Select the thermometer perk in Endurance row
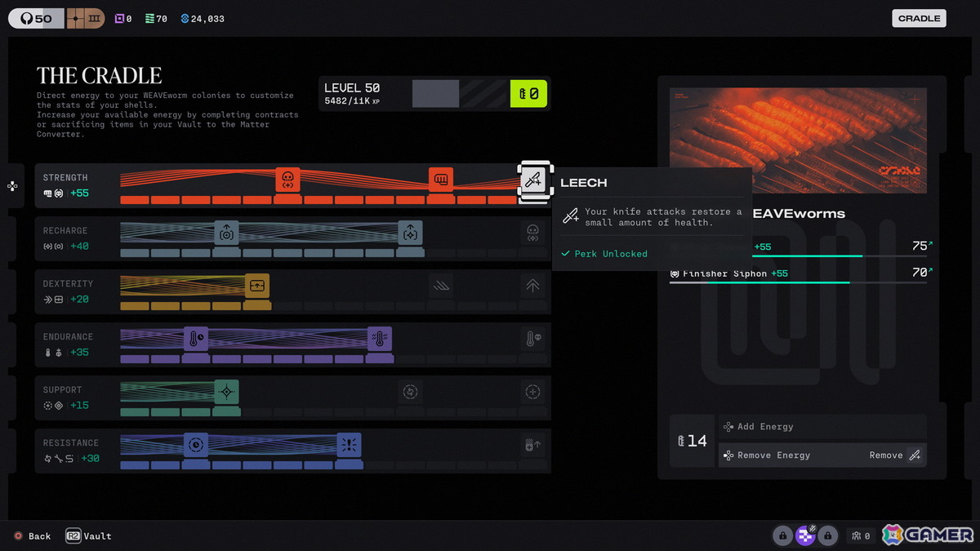This screenshot has height=551, width=980. pos(196,339)
